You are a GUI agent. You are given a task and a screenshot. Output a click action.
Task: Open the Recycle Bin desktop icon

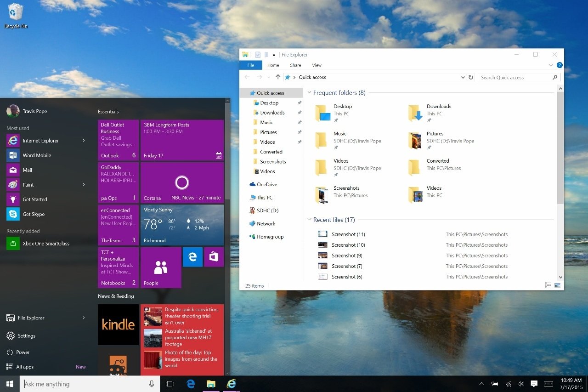click(x=16, y=16)
